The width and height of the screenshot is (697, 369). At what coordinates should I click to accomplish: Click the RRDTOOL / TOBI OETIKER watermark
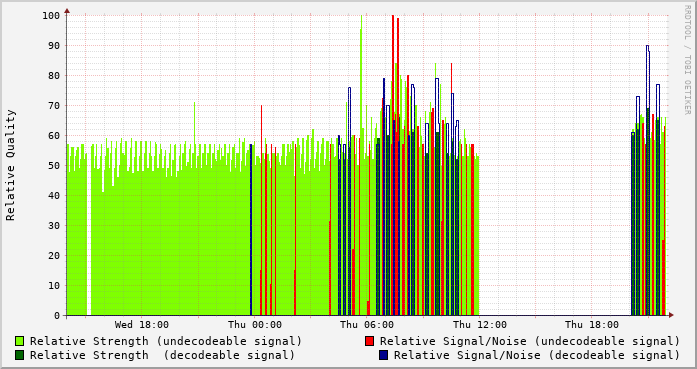[x=687, y=60]
